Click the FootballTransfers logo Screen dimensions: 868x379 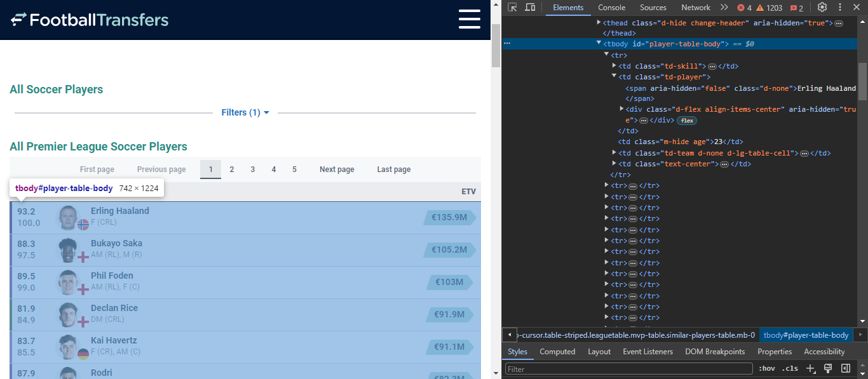[x=90, y=20]
